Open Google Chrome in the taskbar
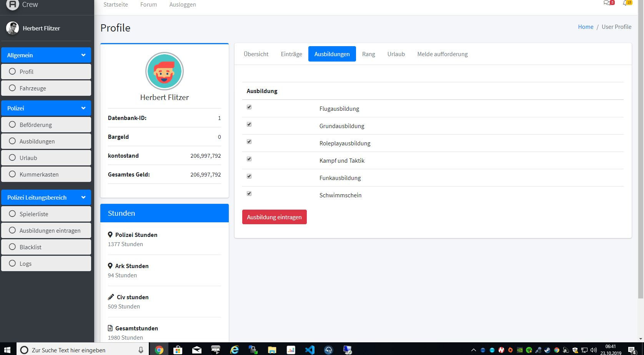Screen dimensions: 644x355 159,350
